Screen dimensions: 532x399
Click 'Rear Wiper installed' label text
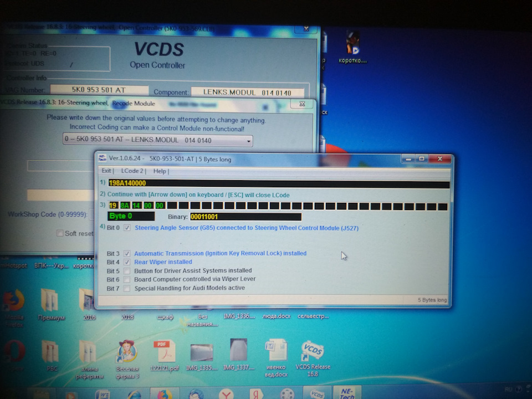[163, 262]
